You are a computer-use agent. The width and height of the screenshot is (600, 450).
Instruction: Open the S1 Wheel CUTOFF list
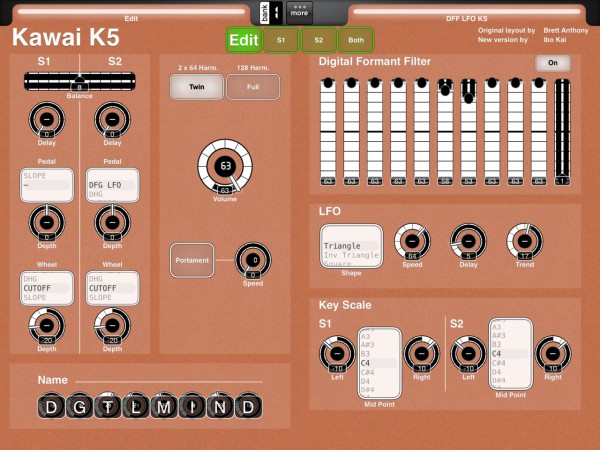pos(47,288)
